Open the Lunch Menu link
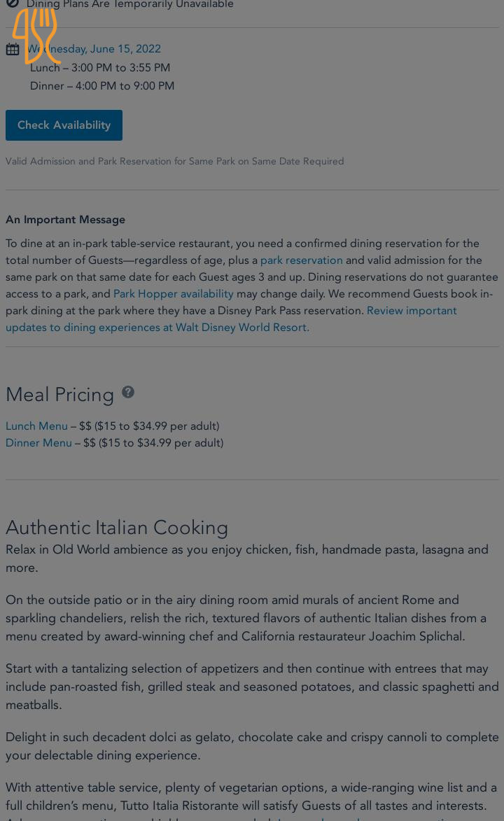Image resolution: width=504 pixels, height=821 pixels. click(36, 426)
